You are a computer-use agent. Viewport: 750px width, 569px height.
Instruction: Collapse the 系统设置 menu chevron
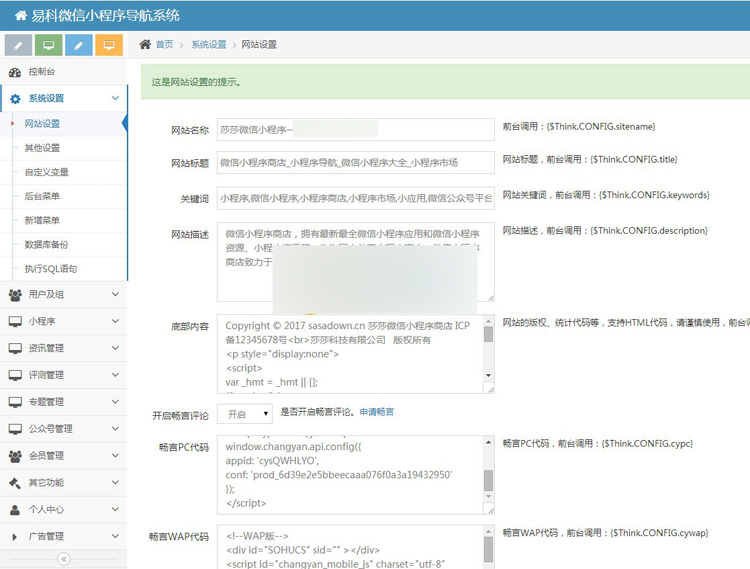coord(115,98)
